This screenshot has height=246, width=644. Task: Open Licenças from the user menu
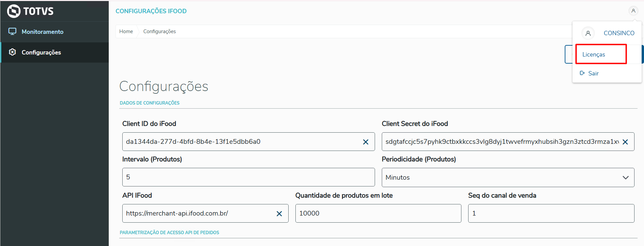click(x=594, y=54)
